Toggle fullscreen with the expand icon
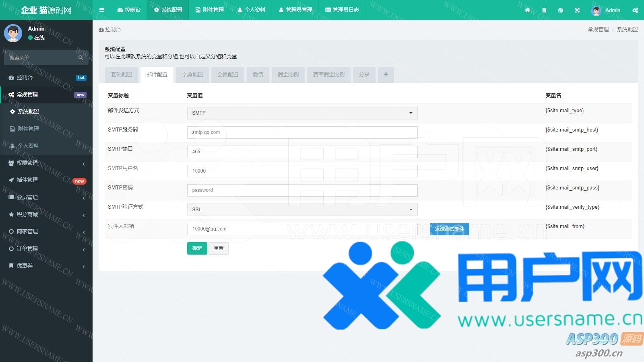 tap(577, 10)
